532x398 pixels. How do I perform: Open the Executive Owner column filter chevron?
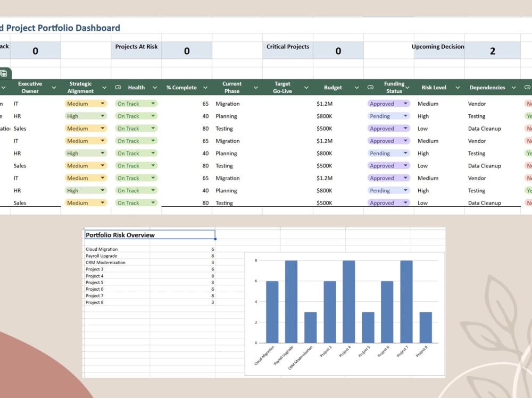[54, 88]
